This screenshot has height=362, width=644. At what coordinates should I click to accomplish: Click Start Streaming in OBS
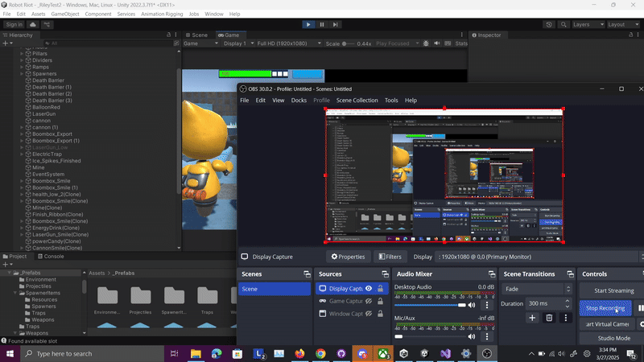tap(613, 290)
